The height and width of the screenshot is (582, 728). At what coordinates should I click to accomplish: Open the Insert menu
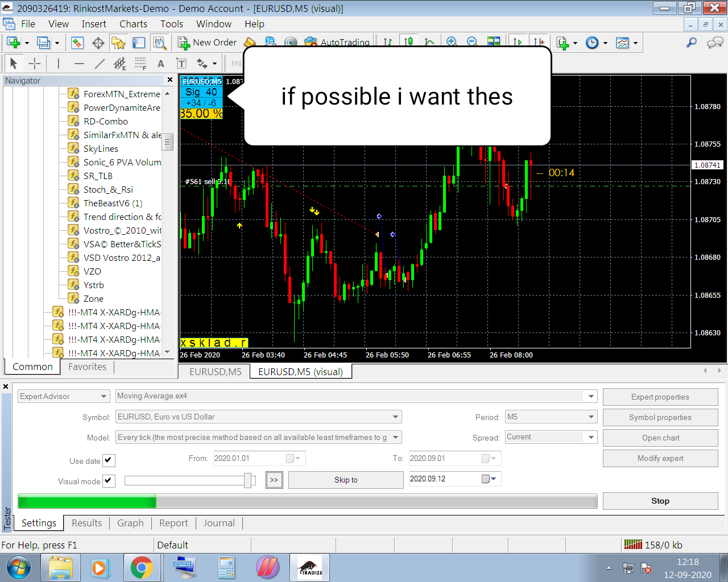point(94,24)
